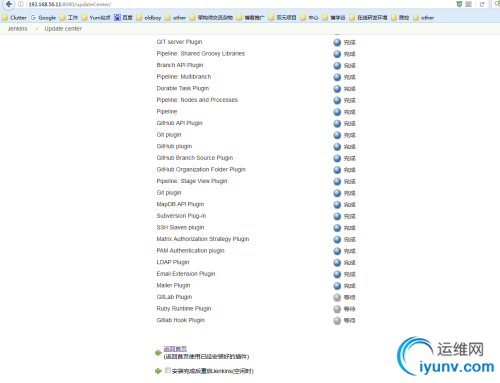This screenshot has width=500, height=383.
Task: Select the Email Extension Plugin name
Action: pyautogui.click(x=186, y=274)
